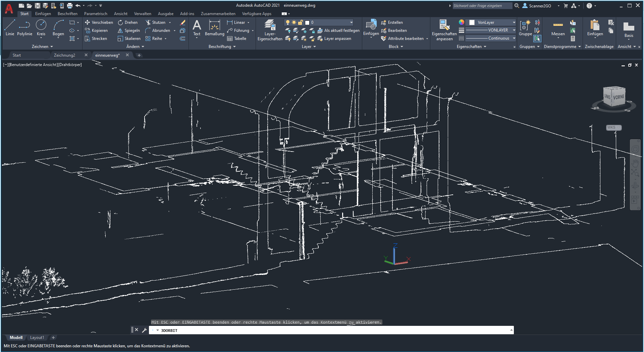Open the Autodesk App Store cart icon
This screenshot has width=644, height=352.
pos(566,6)
